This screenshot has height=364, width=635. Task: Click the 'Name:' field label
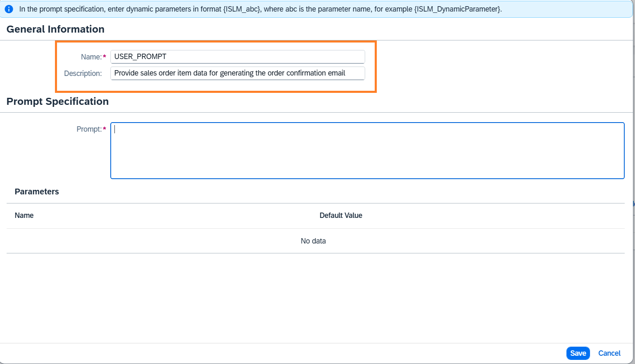(91, 57)
